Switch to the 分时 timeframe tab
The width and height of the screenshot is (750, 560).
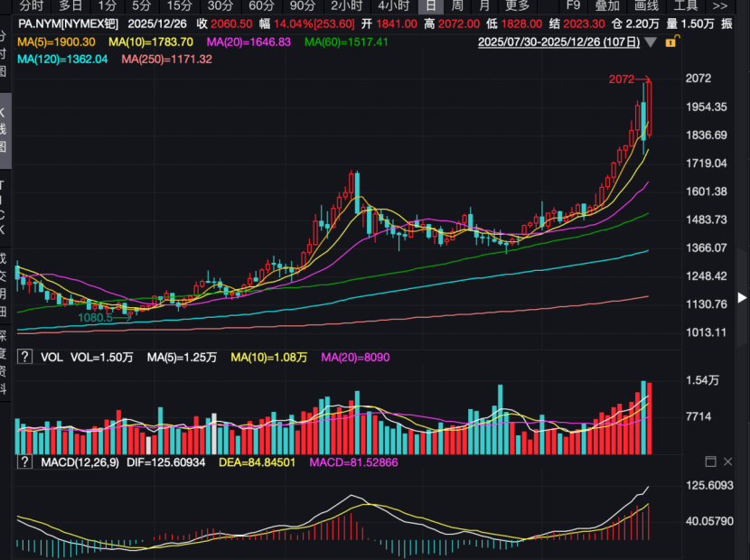click(31, 5)
